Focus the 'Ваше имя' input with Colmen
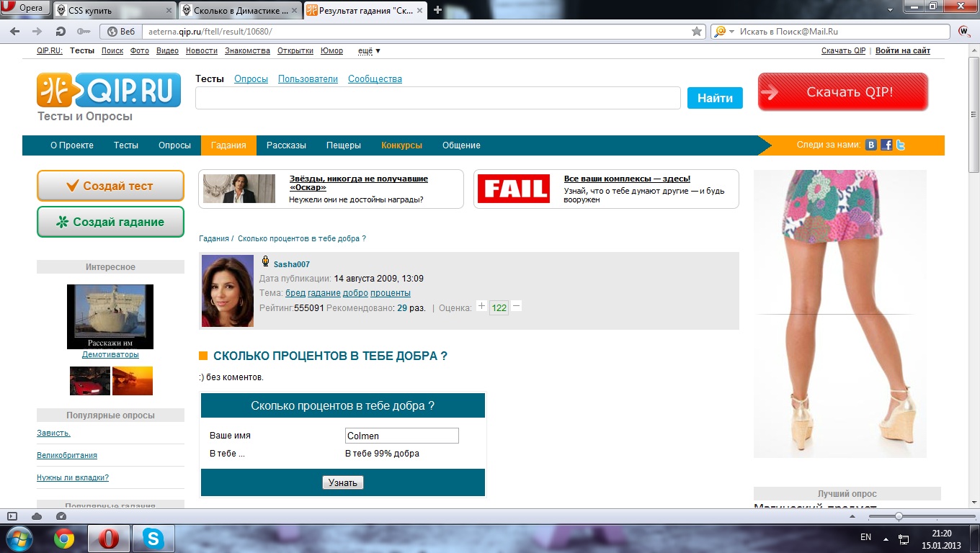Image resolution: width=980 pixels, height=553 pixels. pyautogui.click(x=401, y=436)
